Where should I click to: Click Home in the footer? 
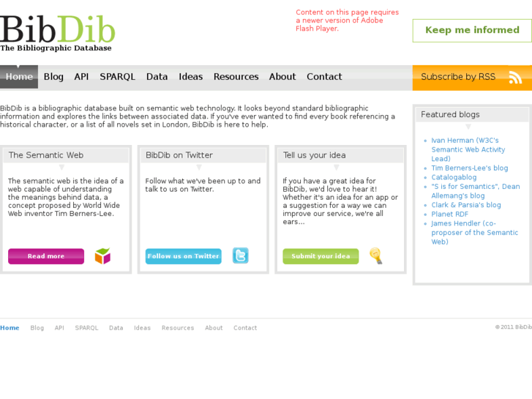[10, 328]
